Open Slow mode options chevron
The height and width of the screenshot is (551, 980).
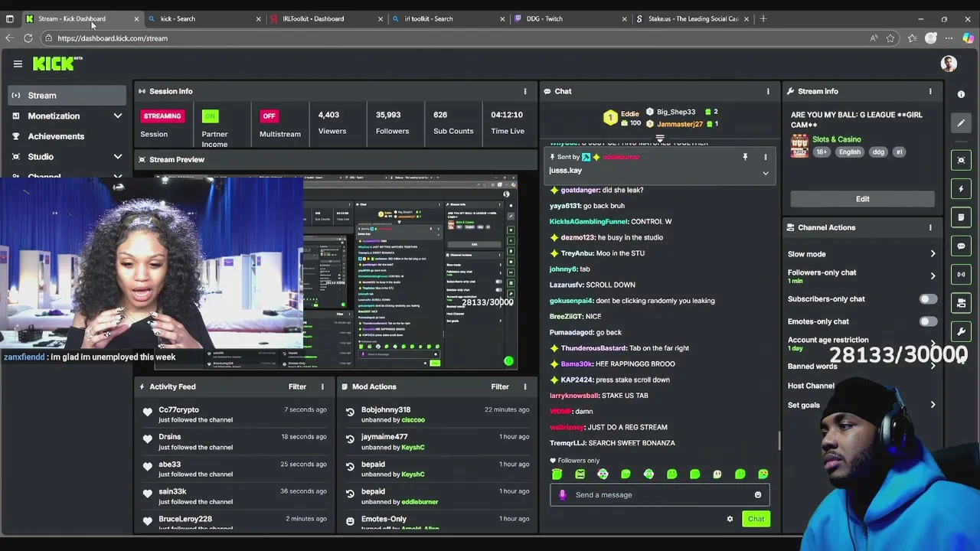coord(933,254)
